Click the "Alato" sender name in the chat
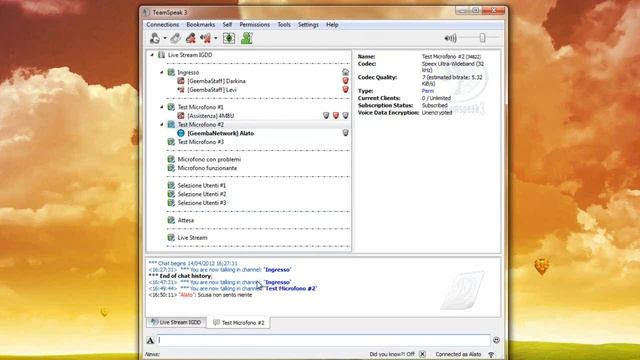640x360 pixels. [187, 295]
